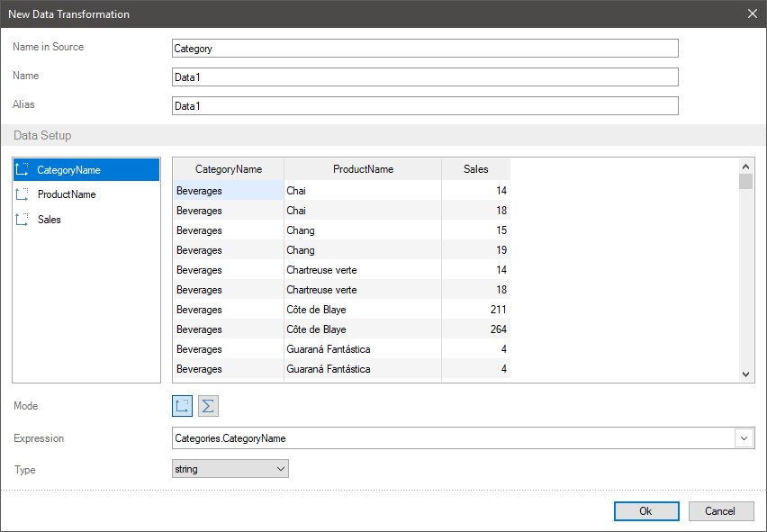767x532 pixels.
Task: Close the New Data Transformation dialog
Action: (x=753, y=14)
